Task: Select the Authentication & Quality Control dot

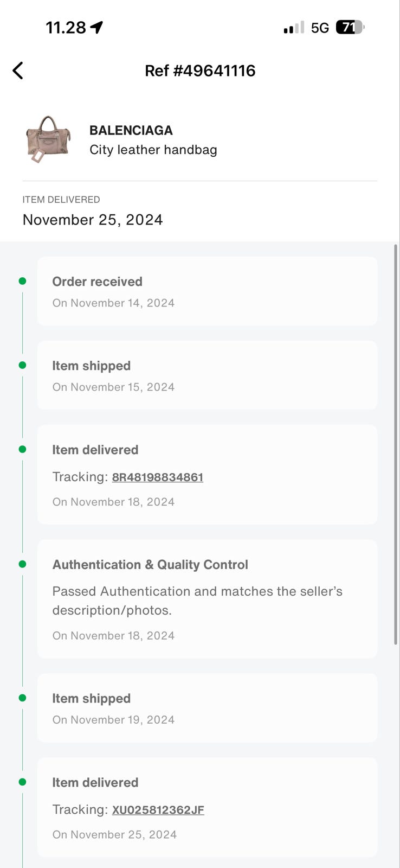Action: pos(22,564)
